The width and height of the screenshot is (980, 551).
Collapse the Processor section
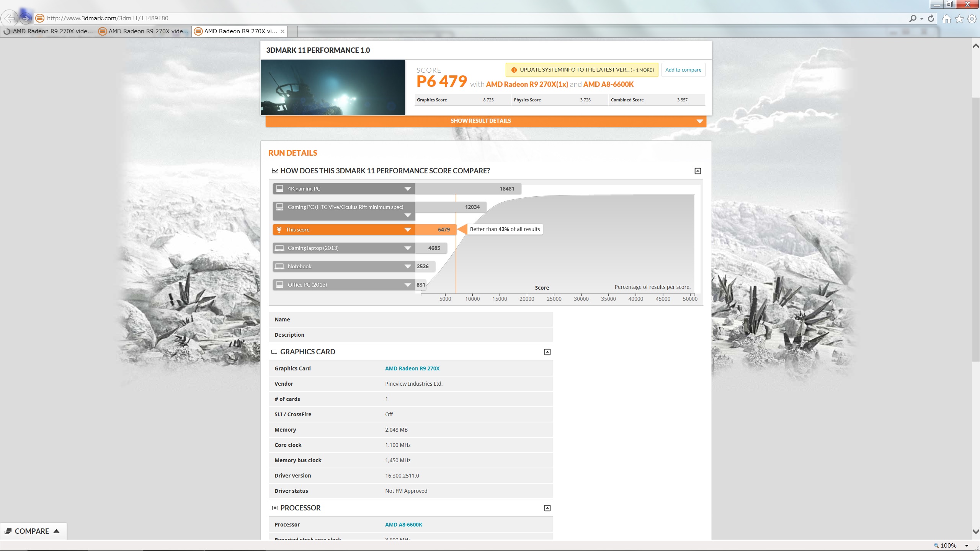547,508
